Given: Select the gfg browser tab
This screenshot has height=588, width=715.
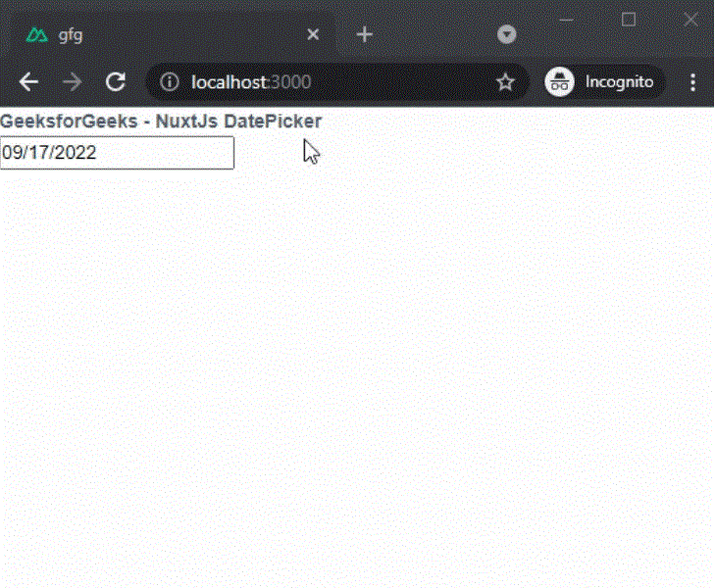Looking at the screenshot, I should [x=174, y=34].
